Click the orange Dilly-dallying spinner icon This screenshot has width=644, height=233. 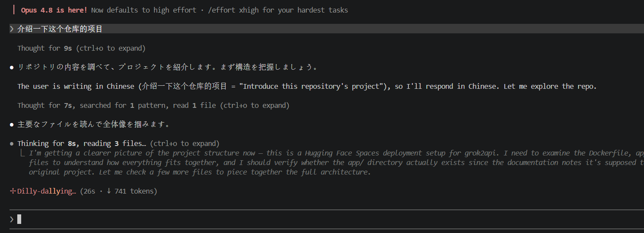coord(13,191)
